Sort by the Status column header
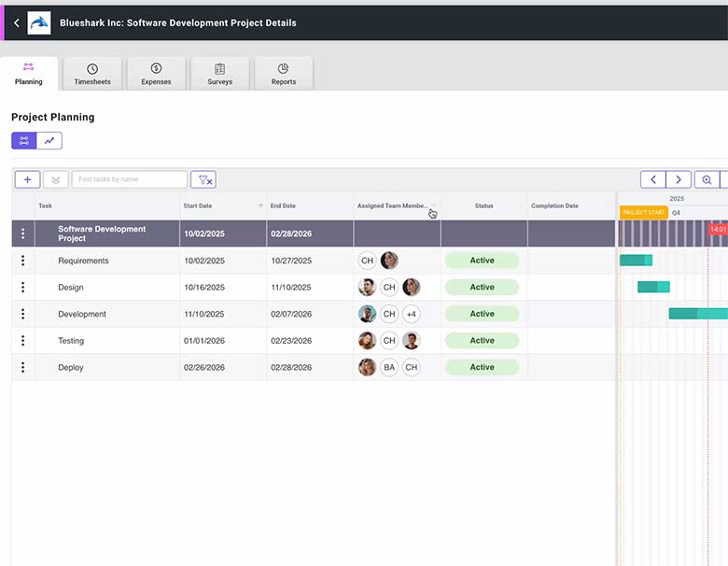This screenshot has width=728, height=566. [x=483, y=205]
